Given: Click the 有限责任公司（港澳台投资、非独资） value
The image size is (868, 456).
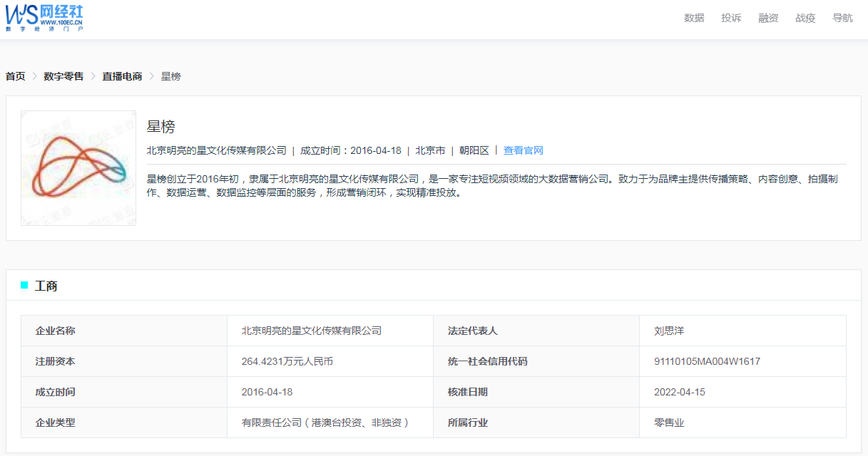Looking at the screenshot, I should [327, 423].
